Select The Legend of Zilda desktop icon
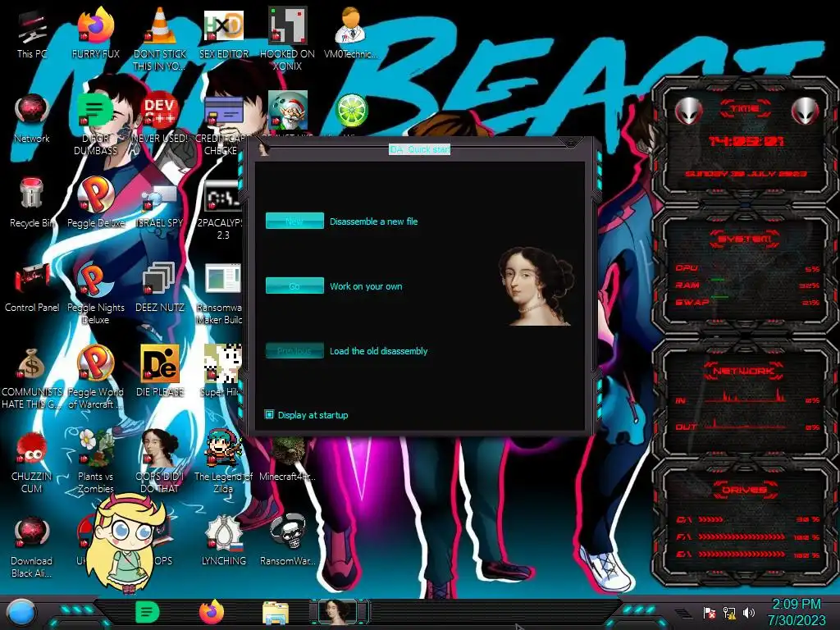 (x=223, y=462)
